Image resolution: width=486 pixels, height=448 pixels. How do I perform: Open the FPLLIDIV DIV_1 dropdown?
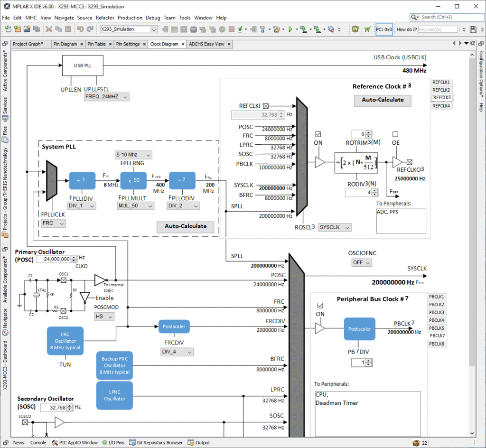[82, 205]
